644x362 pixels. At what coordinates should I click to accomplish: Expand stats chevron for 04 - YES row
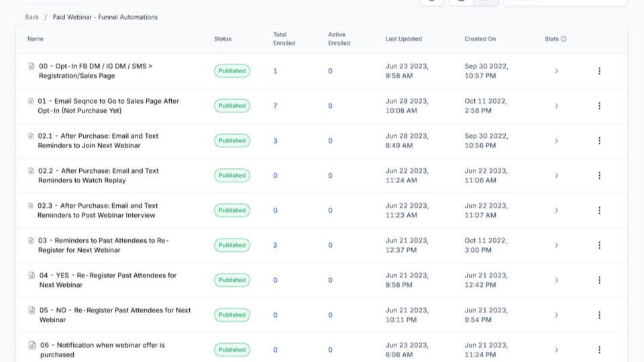557,280
